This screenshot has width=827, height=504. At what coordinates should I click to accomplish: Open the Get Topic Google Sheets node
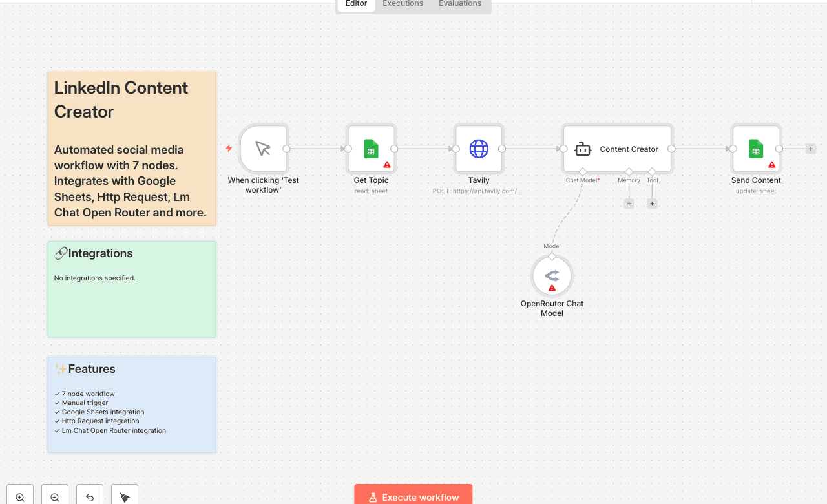coord(371,149)
